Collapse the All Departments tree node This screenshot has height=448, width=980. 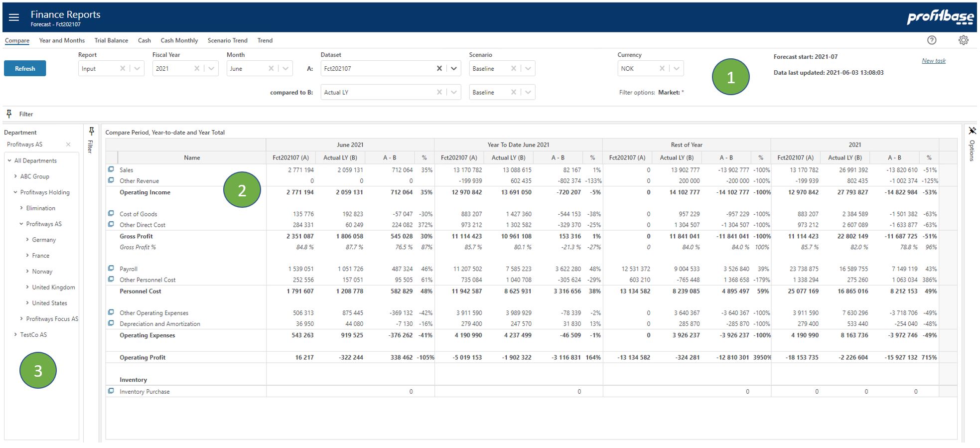(9, 160)
